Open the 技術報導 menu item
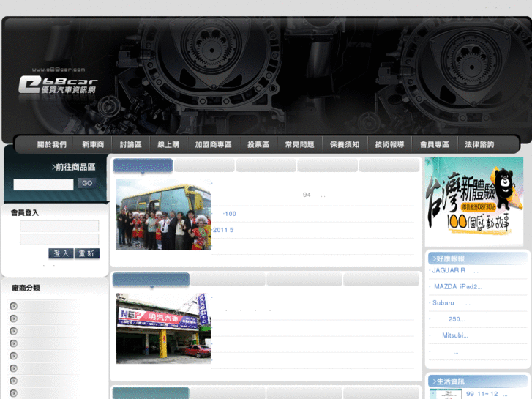The image size is (532, 399). [389, 145]
